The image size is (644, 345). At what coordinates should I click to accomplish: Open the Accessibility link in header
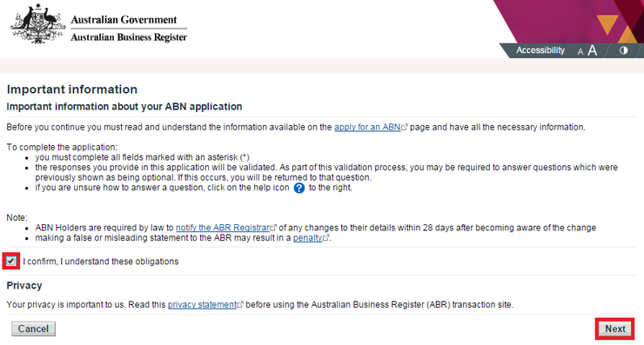tap(540, 50)
